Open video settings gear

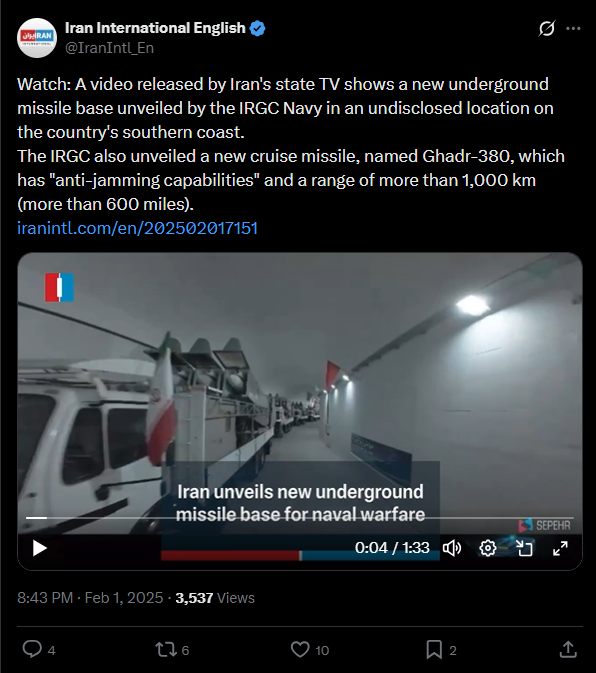coord(487,548)
